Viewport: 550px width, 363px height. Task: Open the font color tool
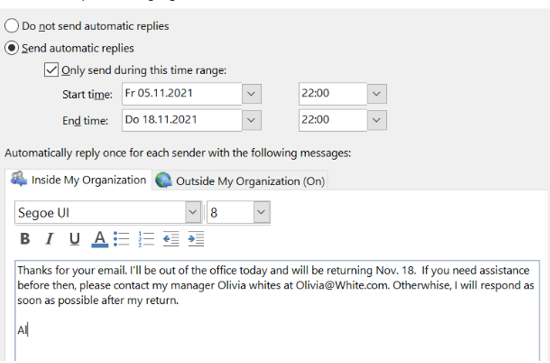[x=100, y=239]
